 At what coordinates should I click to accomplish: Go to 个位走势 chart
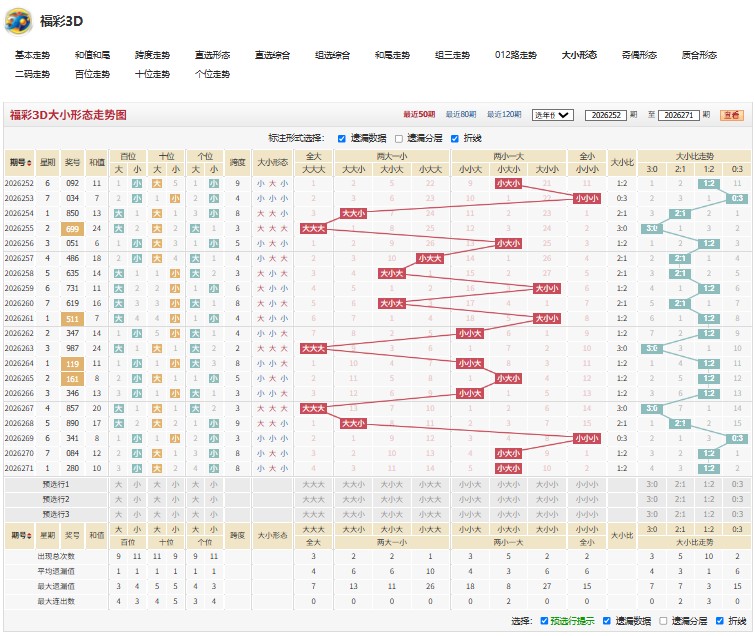(x=212, y=74)
